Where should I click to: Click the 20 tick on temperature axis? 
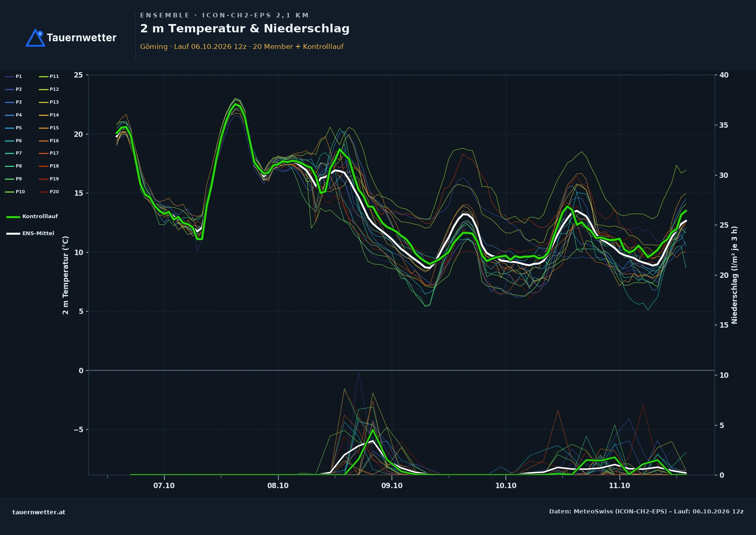pyautogui.click(x=78, y=134)
